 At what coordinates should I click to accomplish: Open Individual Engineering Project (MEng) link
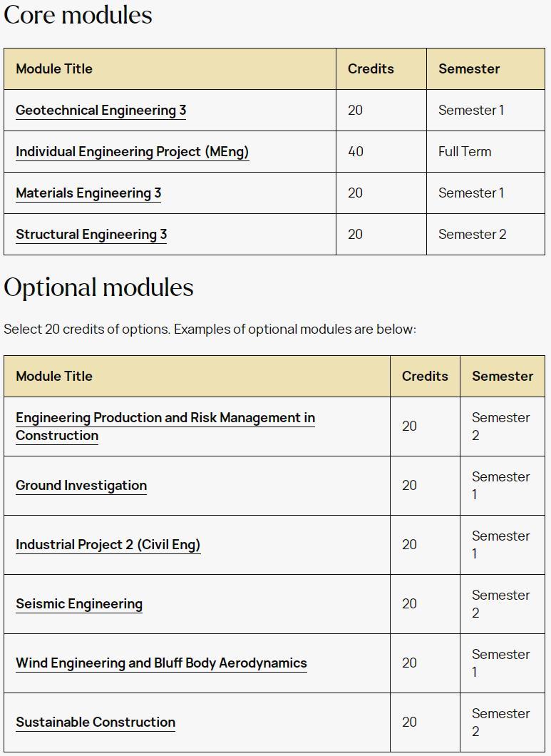(x=133, y=152)
